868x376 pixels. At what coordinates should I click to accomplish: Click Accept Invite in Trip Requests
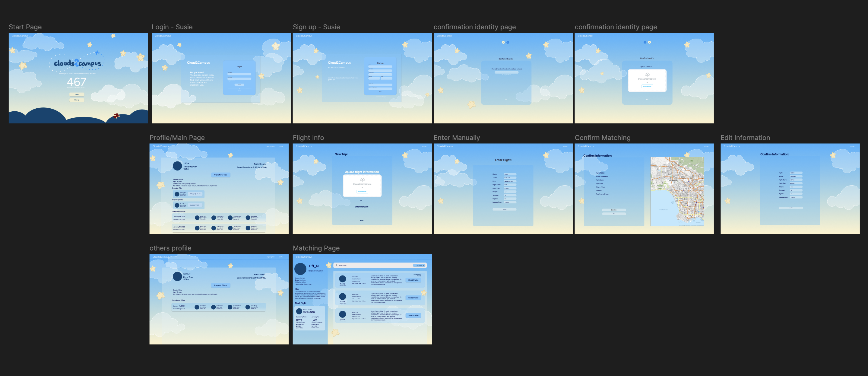tap(195, 205)
